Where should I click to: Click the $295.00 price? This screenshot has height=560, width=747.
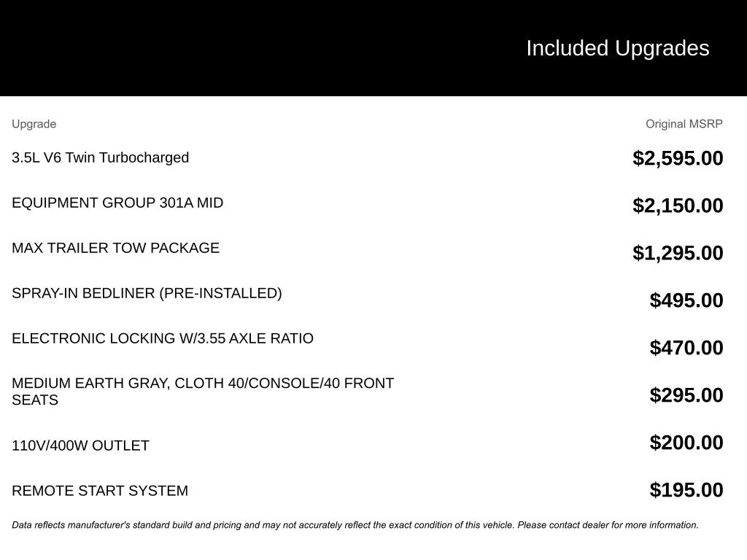coord(686,395)
